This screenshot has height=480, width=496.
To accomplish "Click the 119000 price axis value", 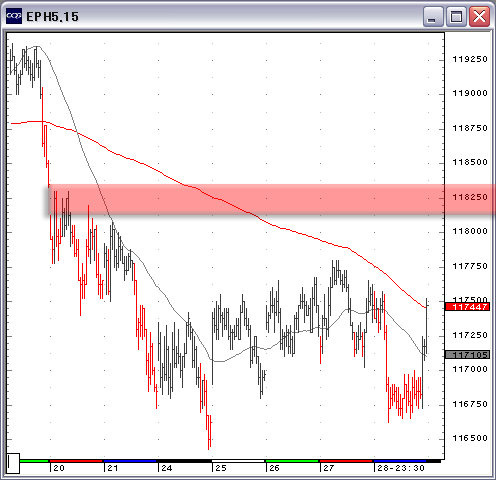I will [x=469, y=93].
